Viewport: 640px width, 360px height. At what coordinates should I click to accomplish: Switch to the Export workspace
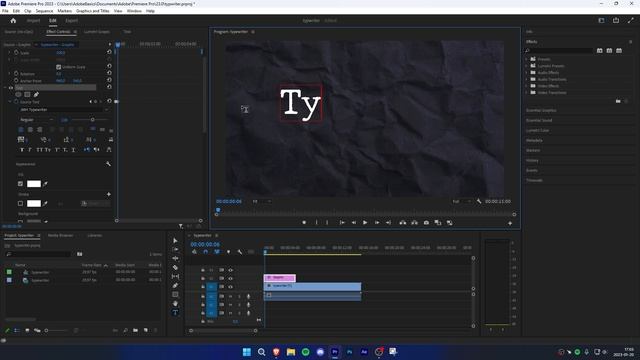(x=71, y=20)
